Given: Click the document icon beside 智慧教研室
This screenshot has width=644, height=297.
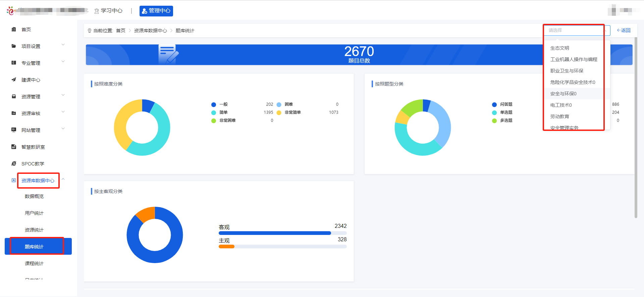Looking at the screenshot, I should (14, 147).
